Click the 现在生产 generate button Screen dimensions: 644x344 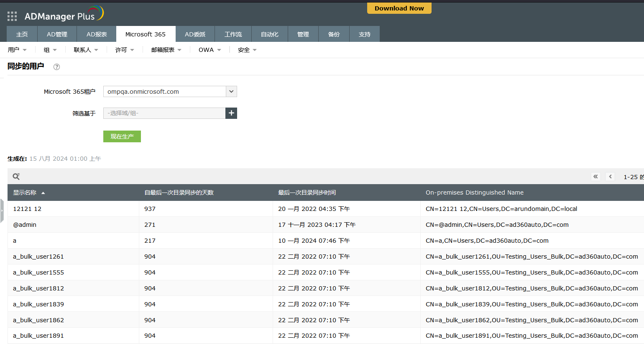coord(122,136)
